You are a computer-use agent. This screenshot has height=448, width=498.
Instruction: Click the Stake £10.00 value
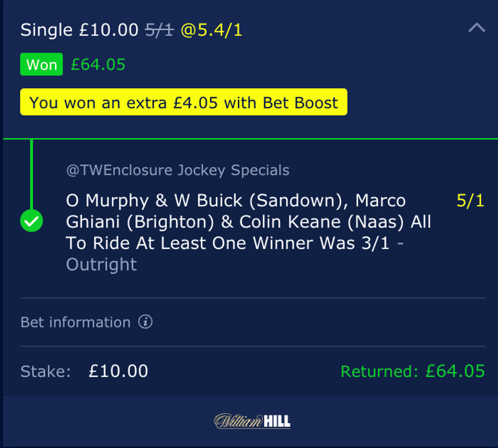pyautogui.click(x=119, y=371)
